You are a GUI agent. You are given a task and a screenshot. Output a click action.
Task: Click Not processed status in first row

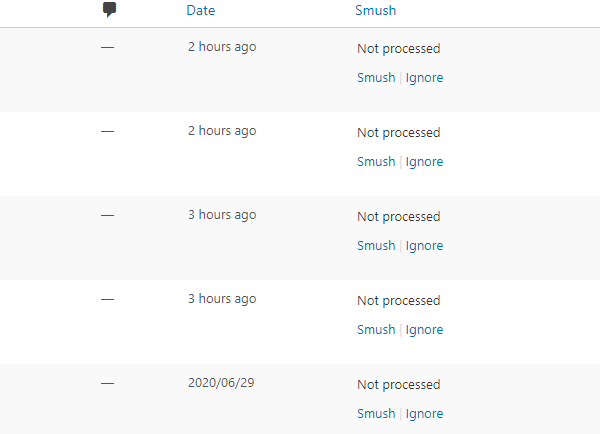pos(398,49)
